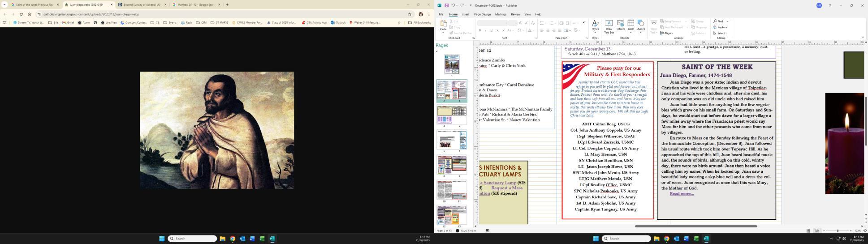Open the undo history dropdown arrow
The image size is (868, 244).
tap(457, 5)
